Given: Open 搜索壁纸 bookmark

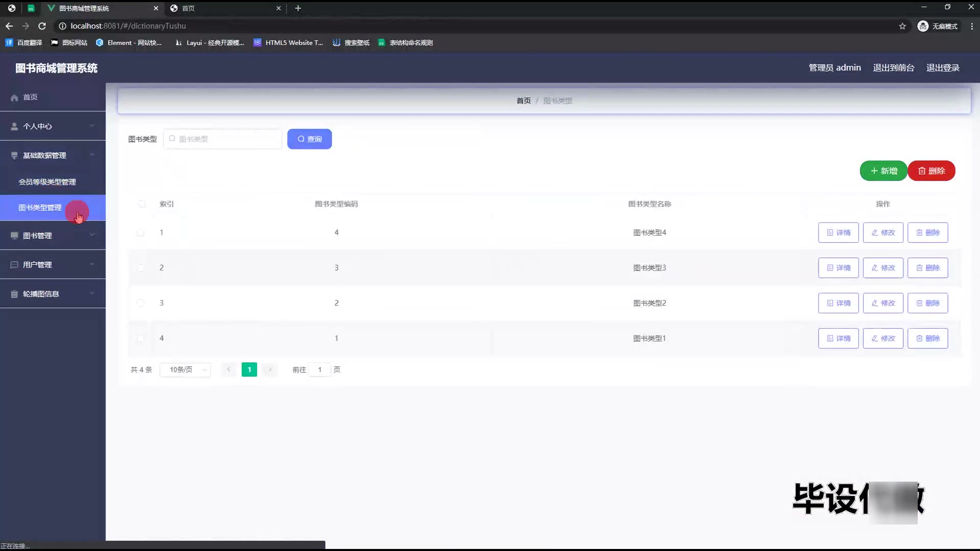Looking at the screenshot, I should click(351, 43).
